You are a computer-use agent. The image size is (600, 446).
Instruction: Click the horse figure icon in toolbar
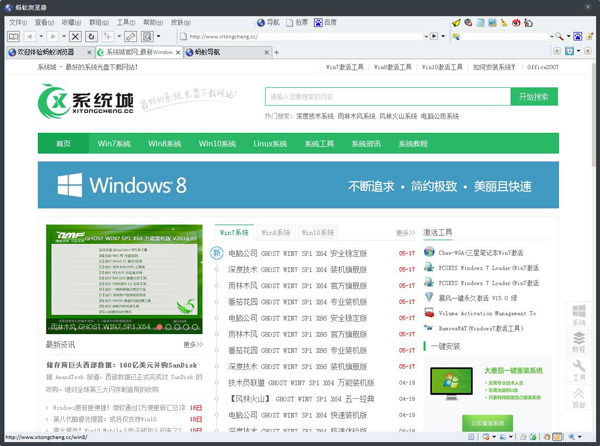pyautogui.click(x=528, y=23)
